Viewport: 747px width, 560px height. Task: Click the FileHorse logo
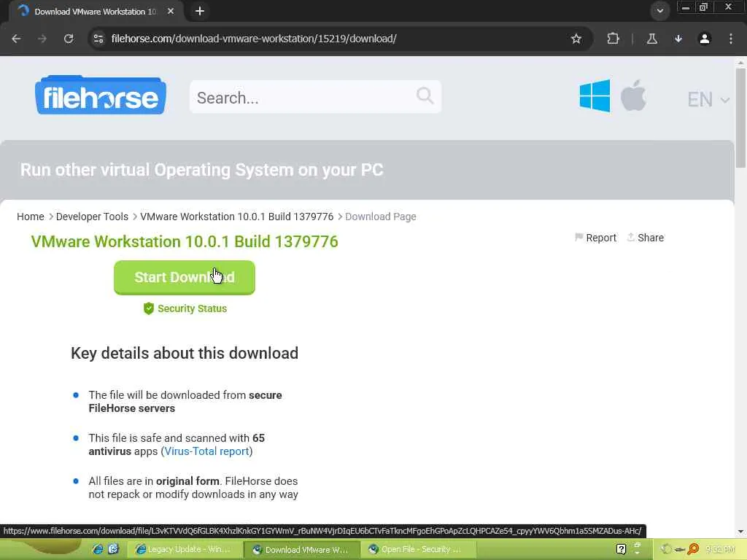[101, 96]
